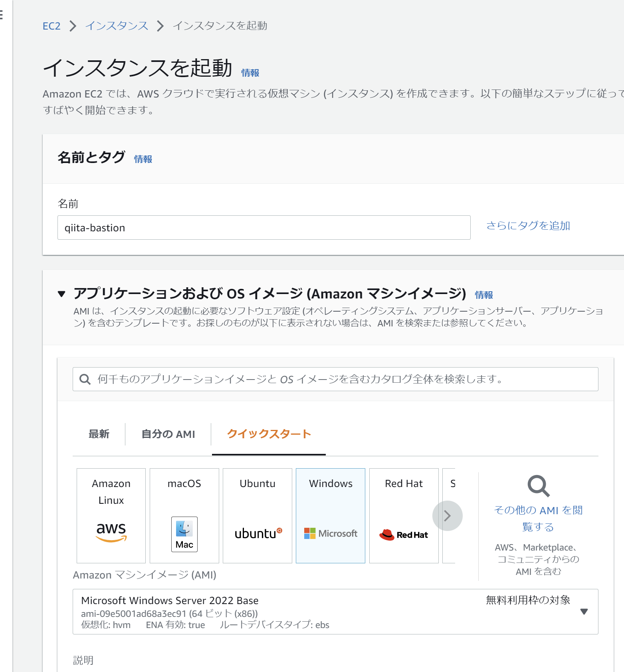
Task: Click the 説明 label
Action: (x=83, y=660)
